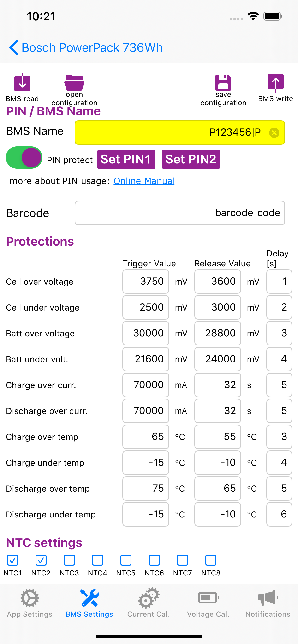Enable the NTC5 checkbox
The width and height of the screenshot is (298, 644).
[126, 560]
